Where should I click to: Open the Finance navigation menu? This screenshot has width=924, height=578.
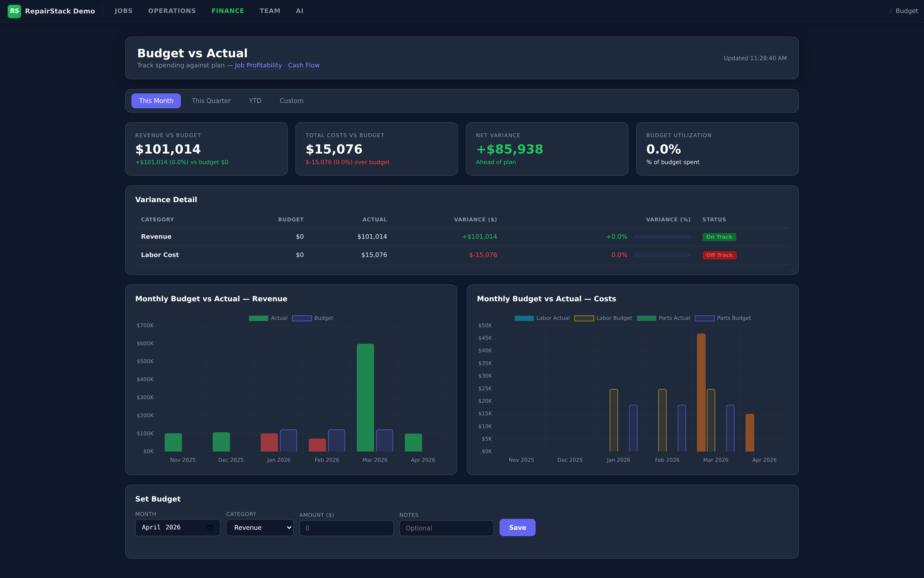tap(228, 11)
